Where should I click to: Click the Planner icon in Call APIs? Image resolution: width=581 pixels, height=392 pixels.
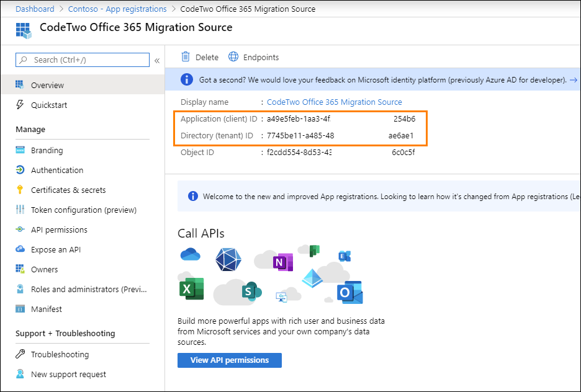(315, 251)
